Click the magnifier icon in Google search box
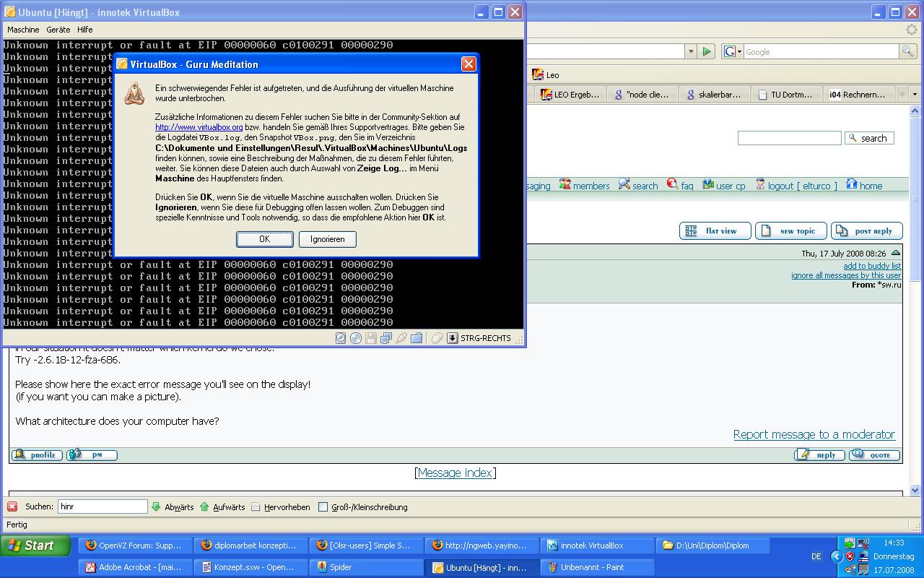 click(907, 51)
